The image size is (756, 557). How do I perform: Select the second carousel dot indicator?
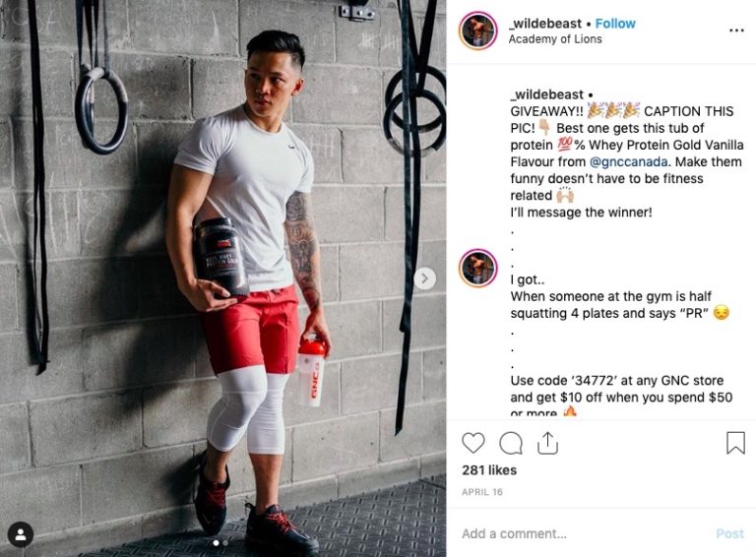click(x=225, y=543)
